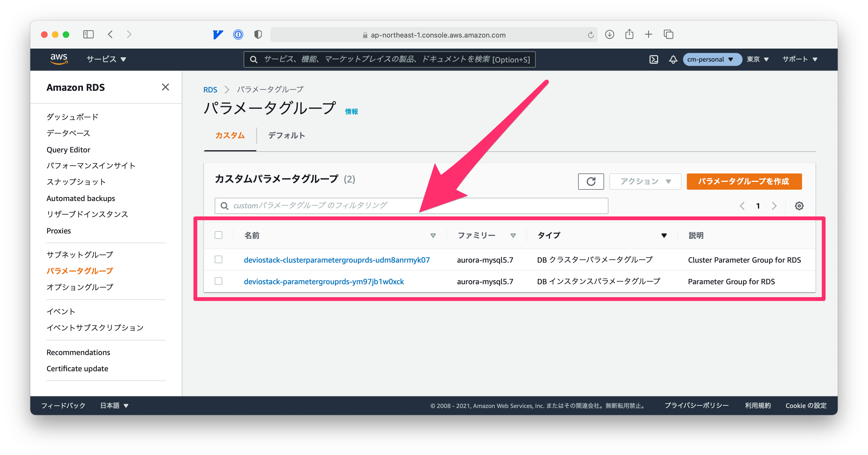The height and width of the screenshot is (455, 868).
Task: Check the deviostack-parametergrouprds-ym97jb1w0xck row checkbox
Action: pyautogui.click(x=219, y=282)
